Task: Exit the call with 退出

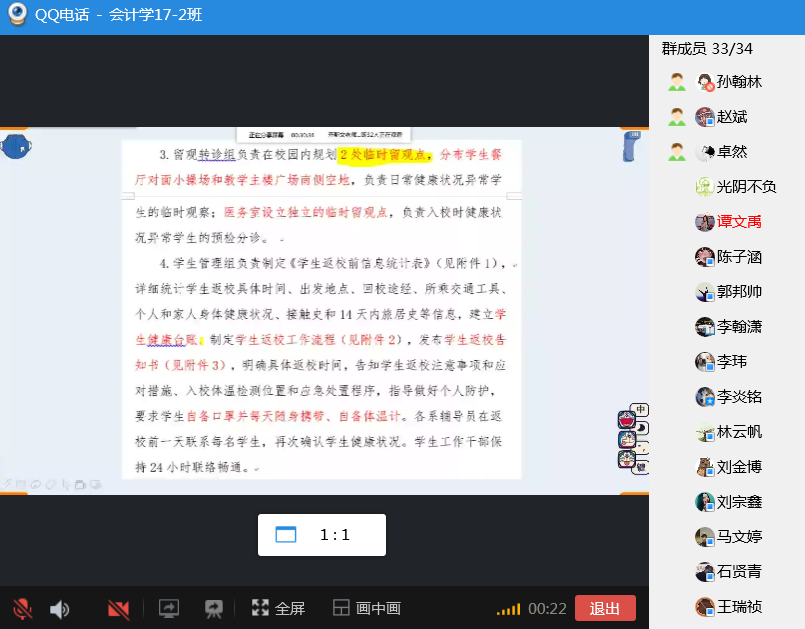Action: (605, 608)
